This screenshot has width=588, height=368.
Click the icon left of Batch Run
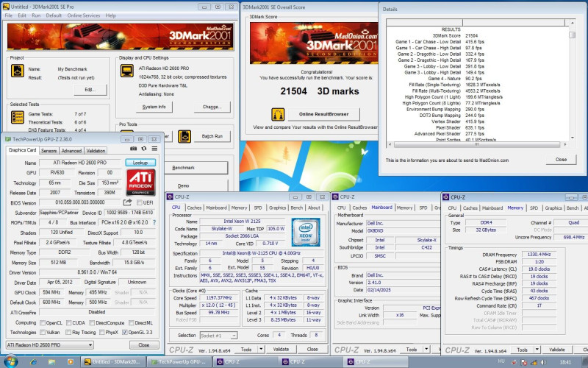click(184, 136)
